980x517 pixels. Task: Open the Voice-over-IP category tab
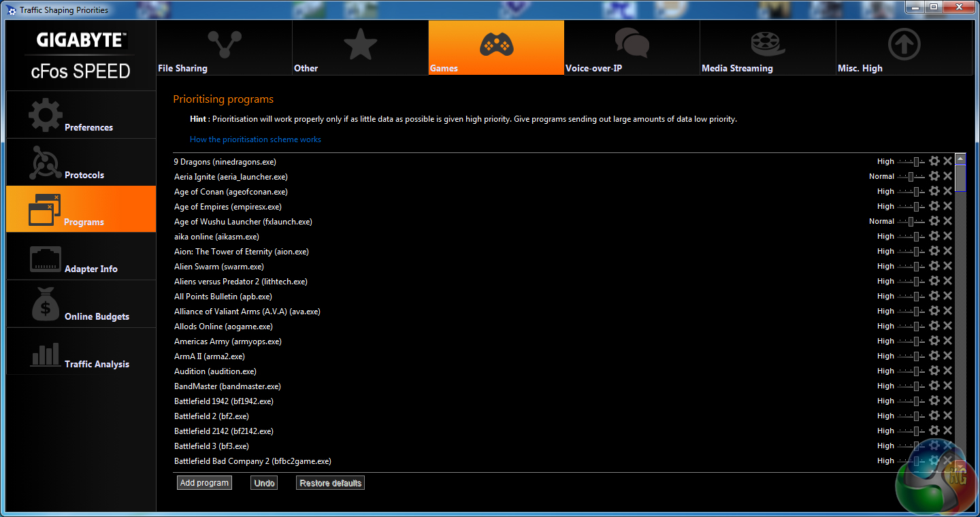coord(632,47)
